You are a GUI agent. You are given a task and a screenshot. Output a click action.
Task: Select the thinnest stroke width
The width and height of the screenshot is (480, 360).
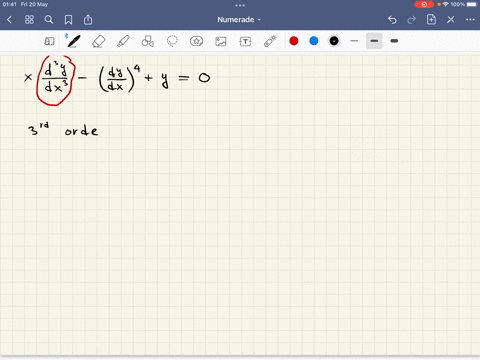click(354, 41)
